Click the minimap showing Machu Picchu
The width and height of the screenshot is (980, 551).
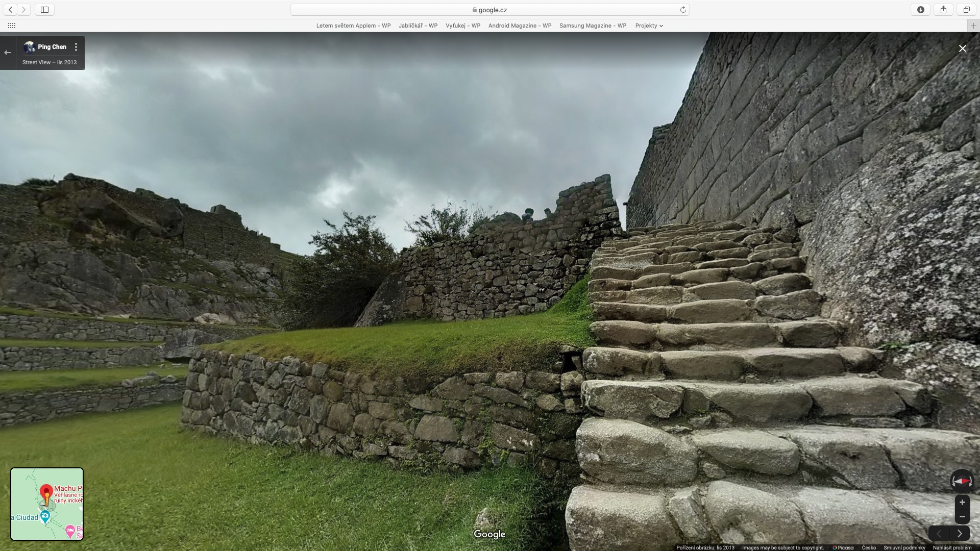pos(47,504)
